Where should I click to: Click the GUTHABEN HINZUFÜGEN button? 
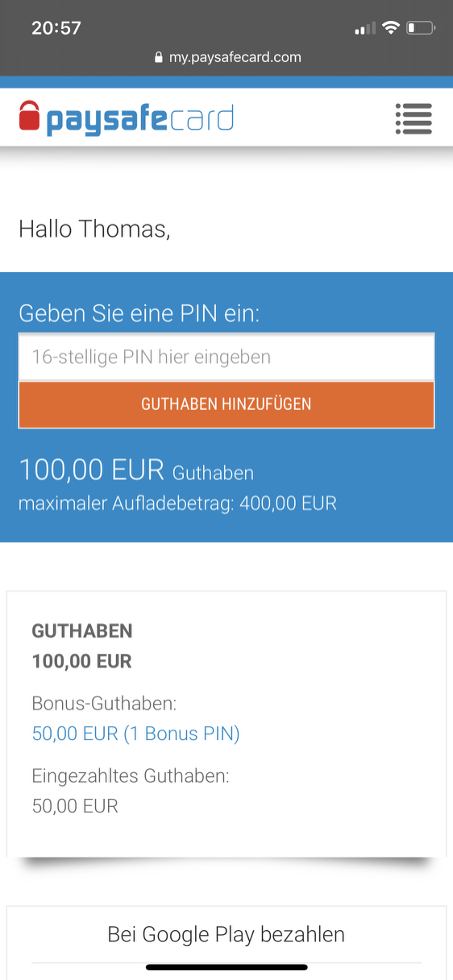click(x=226, y=404)
